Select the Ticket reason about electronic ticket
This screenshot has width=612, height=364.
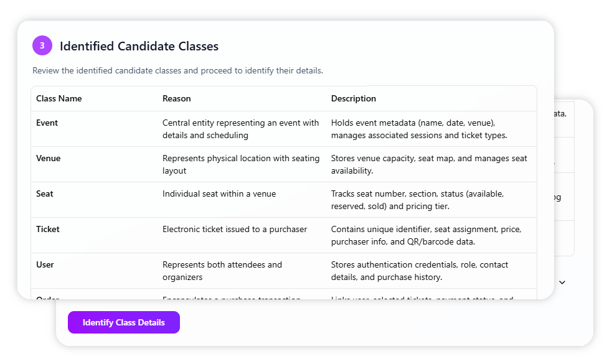235,229
